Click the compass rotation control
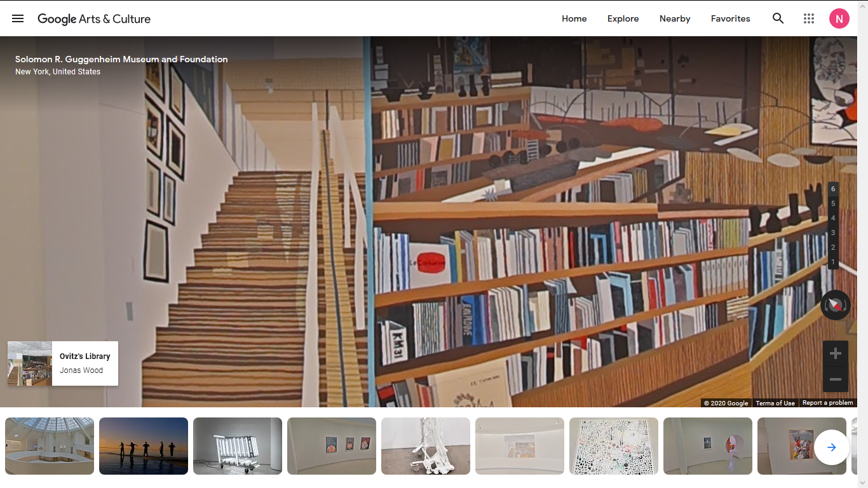The height and width of the screenshot is (488, 868). 836,305
